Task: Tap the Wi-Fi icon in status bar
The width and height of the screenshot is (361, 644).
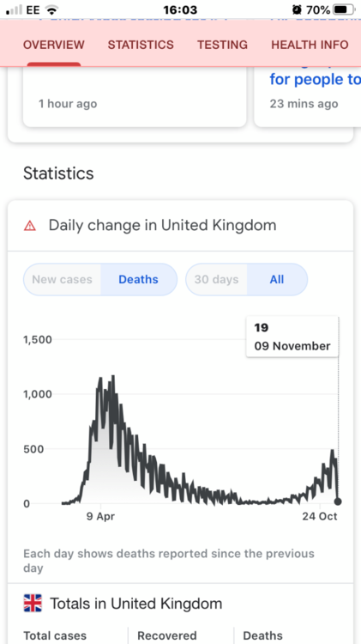Action: (51, 9)
